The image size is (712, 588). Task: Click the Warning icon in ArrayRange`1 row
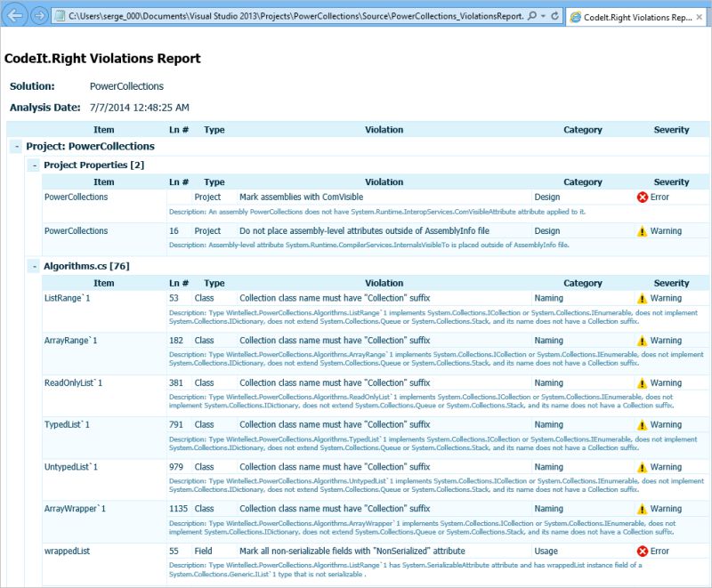click(642, 341)
